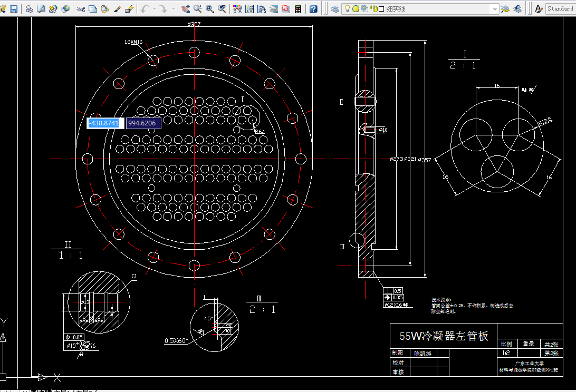Click the Copy icon

tap(93, 9)
